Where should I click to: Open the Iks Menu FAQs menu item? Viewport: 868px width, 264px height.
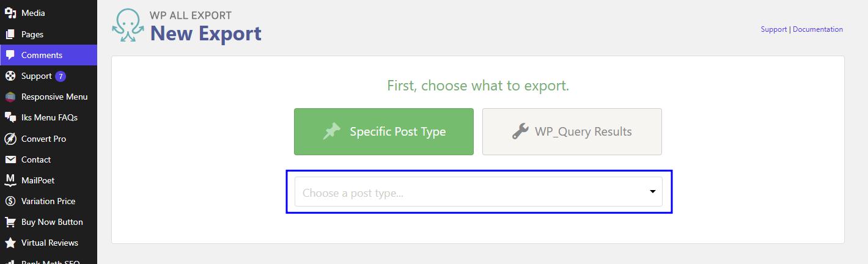(x=49, y=117)
